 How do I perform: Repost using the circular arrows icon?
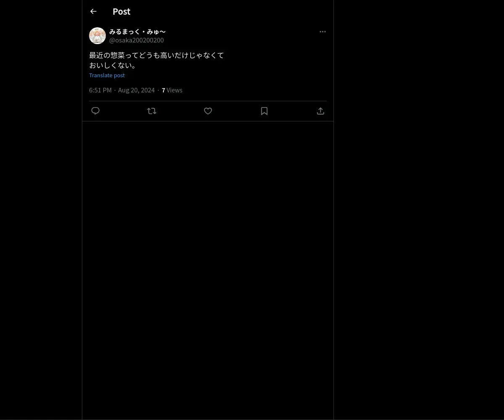click(152, 111)
